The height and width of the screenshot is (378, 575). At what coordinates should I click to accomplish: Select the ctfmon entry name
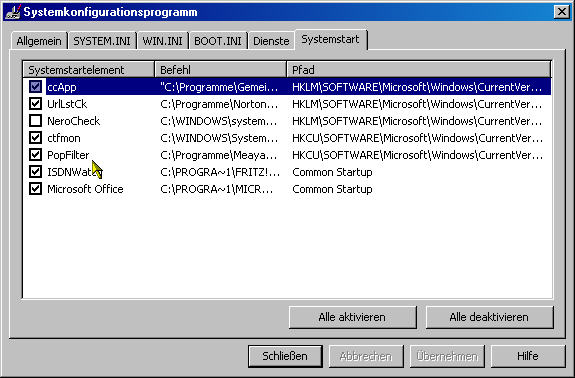pyautogui.click(x=64, y=138)
